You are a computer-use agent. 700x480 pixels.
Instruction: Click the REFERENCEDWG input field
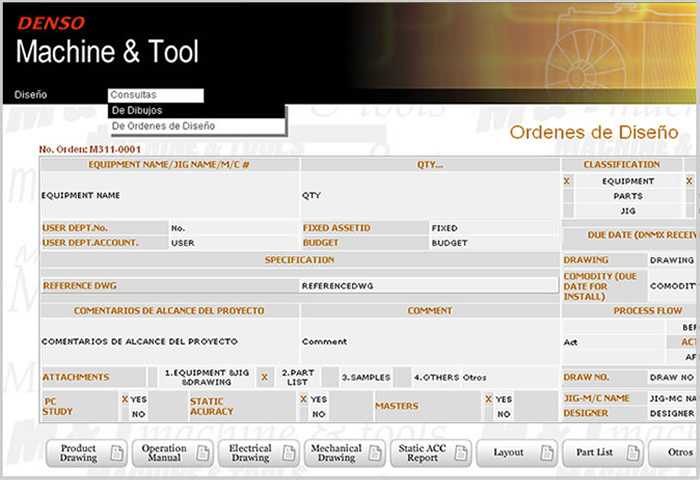click(427, 285)
